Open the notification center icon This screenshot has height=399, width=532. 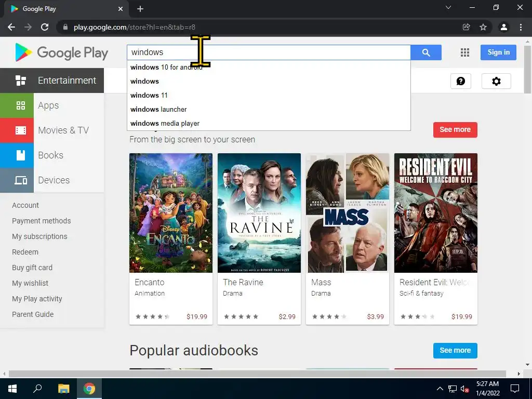coord(515,389)
